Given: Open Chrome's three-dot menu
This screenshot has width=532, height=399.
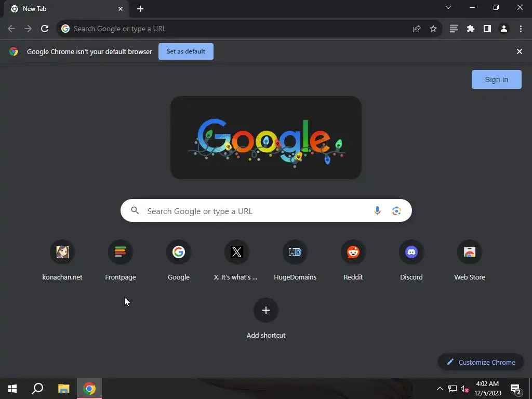Looking at the screenshot, I should (x=521, y=29).
